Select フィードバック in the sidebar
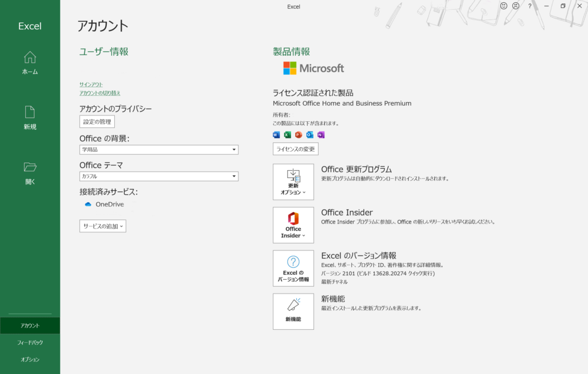The width and height of the screenshot is (588, 374). click(x=30, y=342)
